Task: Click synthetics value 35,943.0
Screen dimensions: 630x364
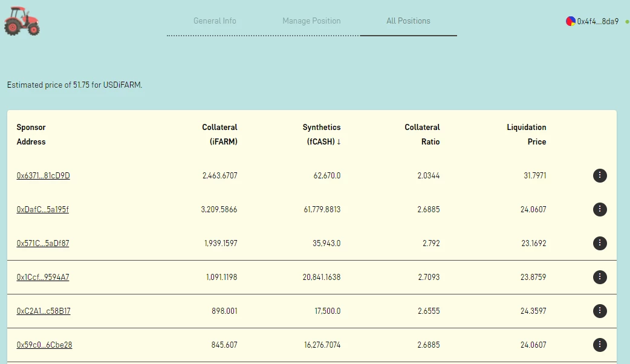Action: pos(326,243)
